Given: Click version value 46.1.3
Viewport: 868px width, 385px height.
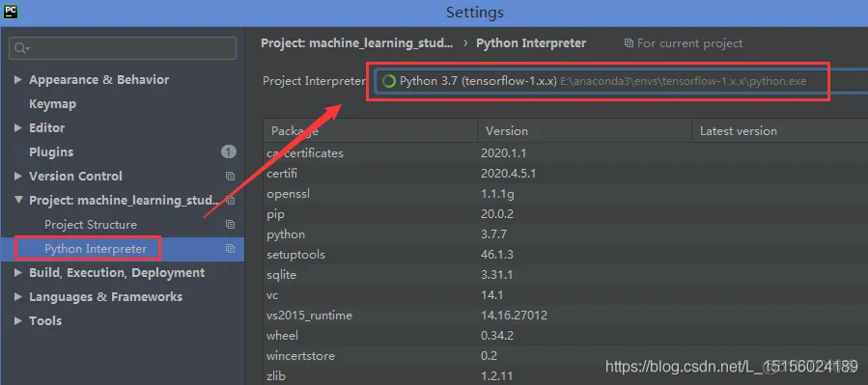Looking at the screenshot, I should 497,255.
